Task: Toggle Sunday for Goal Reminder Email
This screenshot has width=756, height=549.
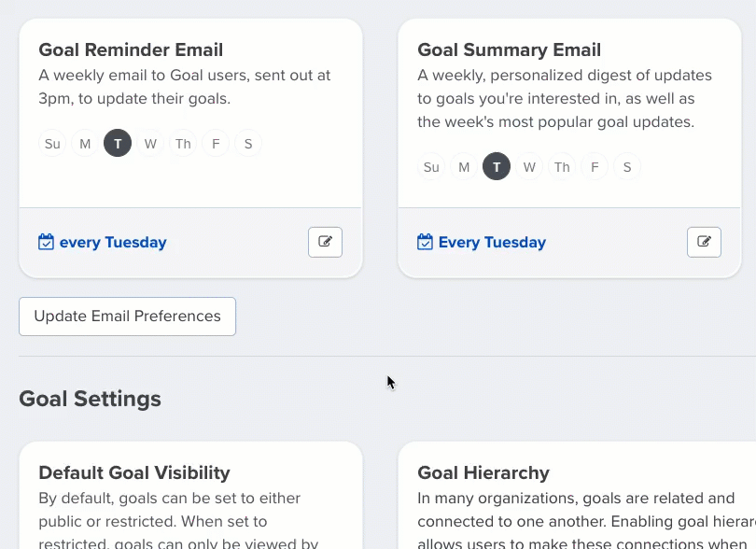Action: [52, 143]
